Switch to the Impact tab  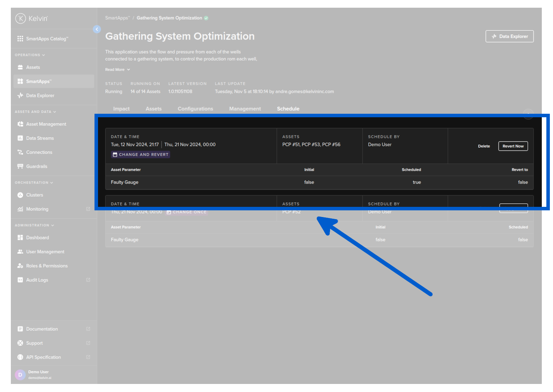[x=121, y=109]
